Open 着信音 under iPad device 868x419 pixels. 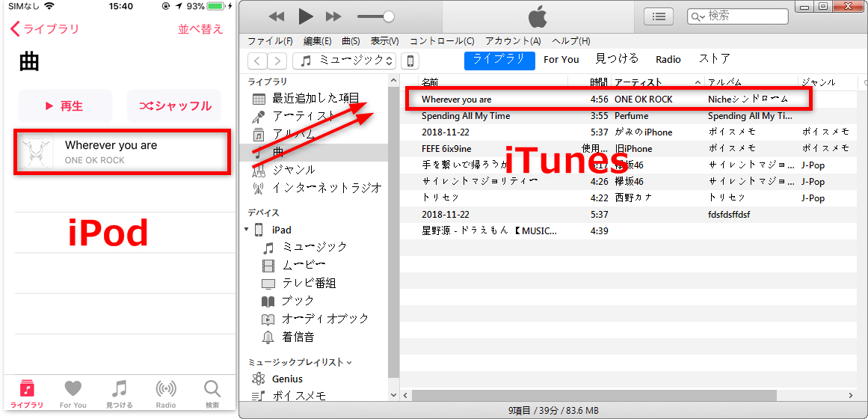pos(298,337)
